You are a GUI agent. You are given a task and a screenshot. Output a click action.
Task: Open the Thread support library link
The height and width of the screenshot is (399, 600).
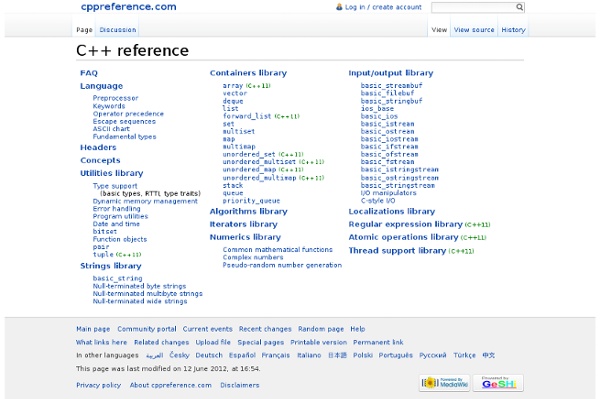397,251
